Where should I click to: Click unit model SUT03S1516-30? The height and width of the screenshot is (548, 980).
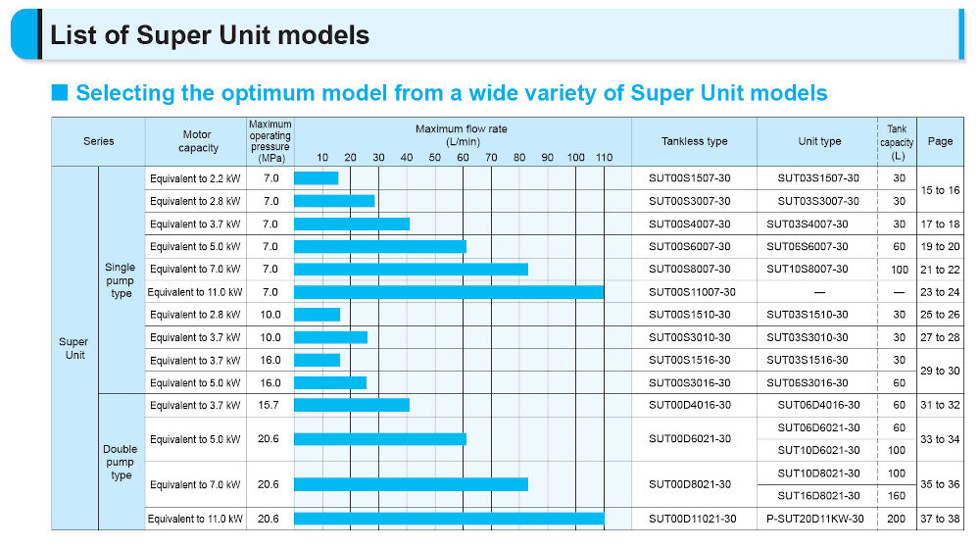pyautogui.click(x=807, y=360)
